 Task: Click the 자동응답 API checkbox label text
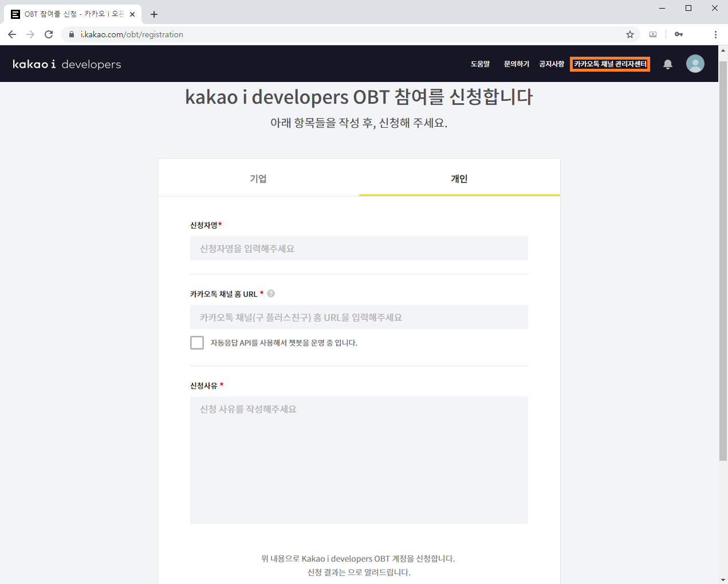pos(284,343)
